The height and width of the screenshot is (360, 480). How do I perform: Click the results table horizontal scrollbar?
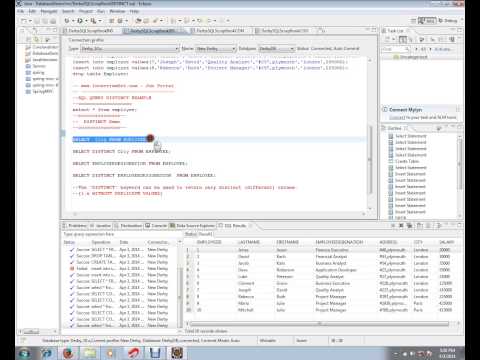coord(320,324)
